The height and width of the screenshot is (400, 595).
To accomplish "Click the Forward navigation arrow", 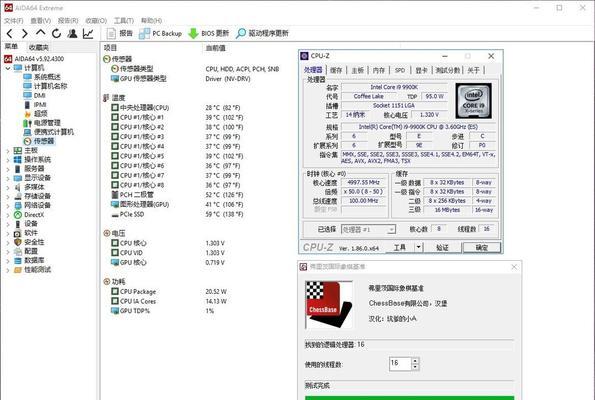I will coord(25,33).
